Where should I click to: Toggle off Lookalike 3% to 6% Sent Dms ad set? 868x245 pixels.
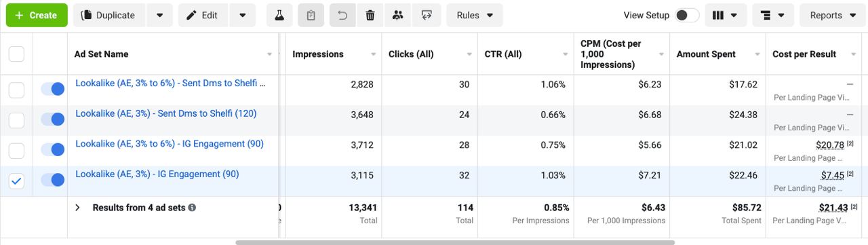point(53,89)
